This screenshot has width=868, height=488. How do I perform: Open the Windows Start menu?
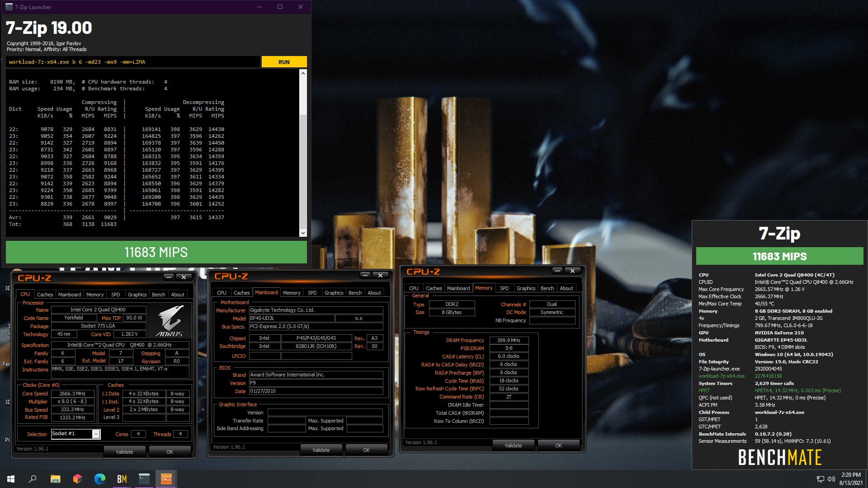pyautogui.click(x=11, y=479)
